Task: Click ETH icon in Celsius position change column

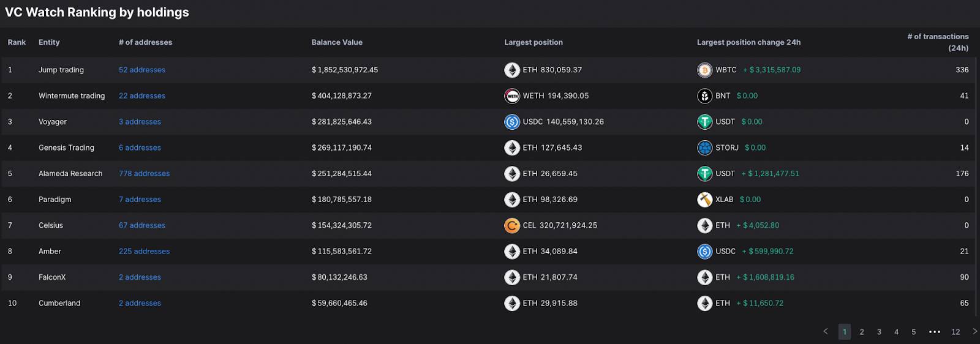Action: coord(705,225)
